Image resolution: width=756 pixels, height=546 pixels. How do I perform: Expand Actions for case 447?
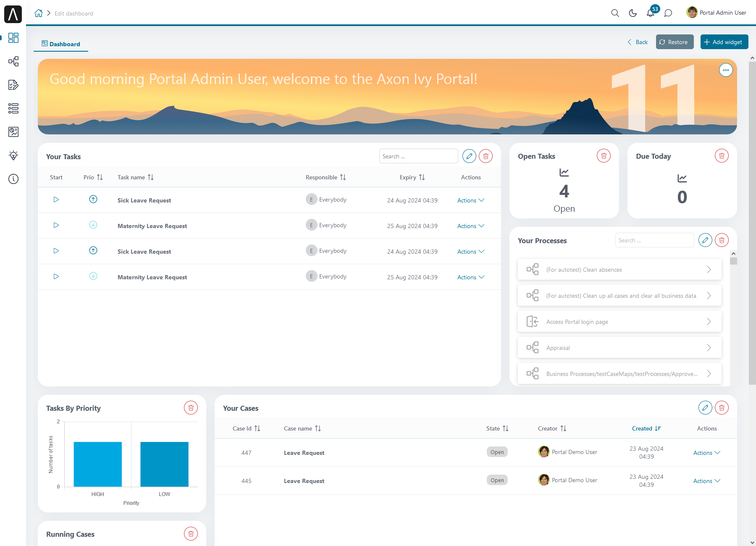(x=706, y=453)
